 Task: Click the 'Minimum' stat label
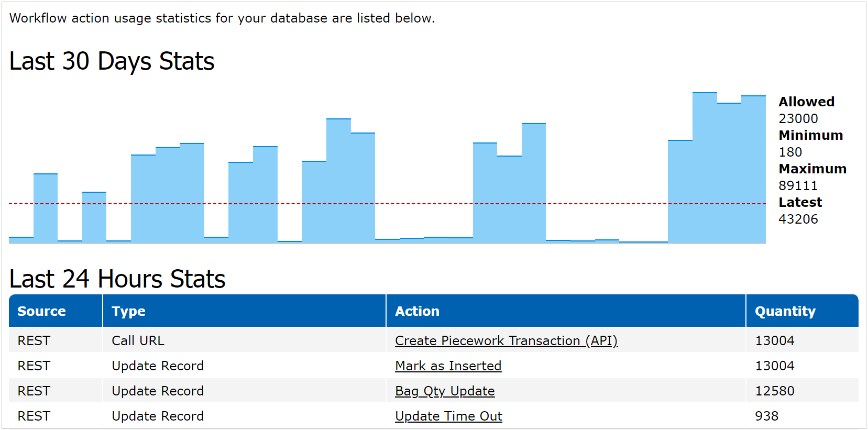point(810,135)
